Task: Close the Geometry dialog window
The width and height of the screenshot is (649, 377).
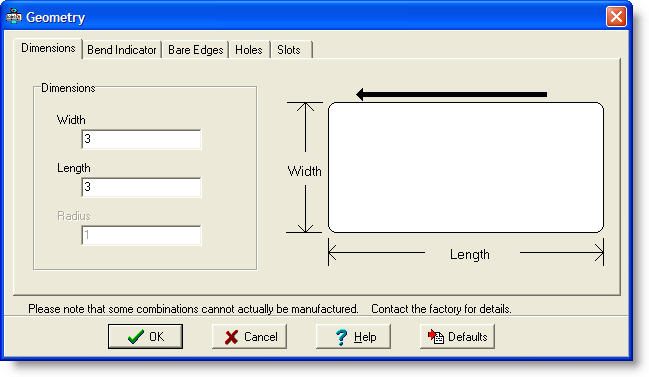Action: (x=616, y=17)
